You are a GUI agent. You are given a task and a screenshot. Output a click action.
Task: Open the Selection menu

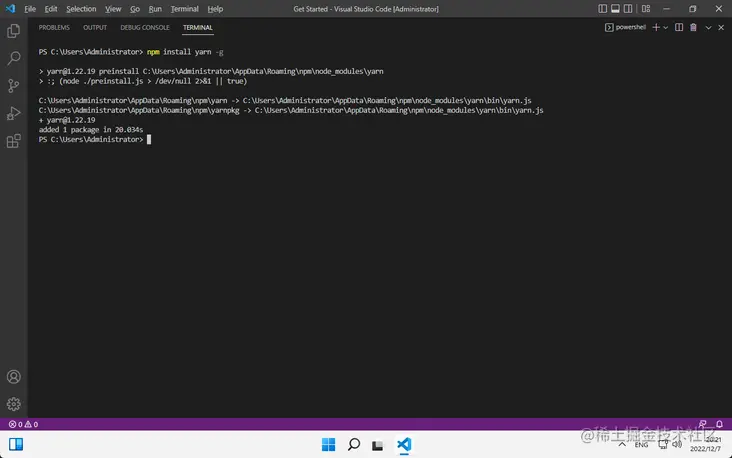[81, 9]
